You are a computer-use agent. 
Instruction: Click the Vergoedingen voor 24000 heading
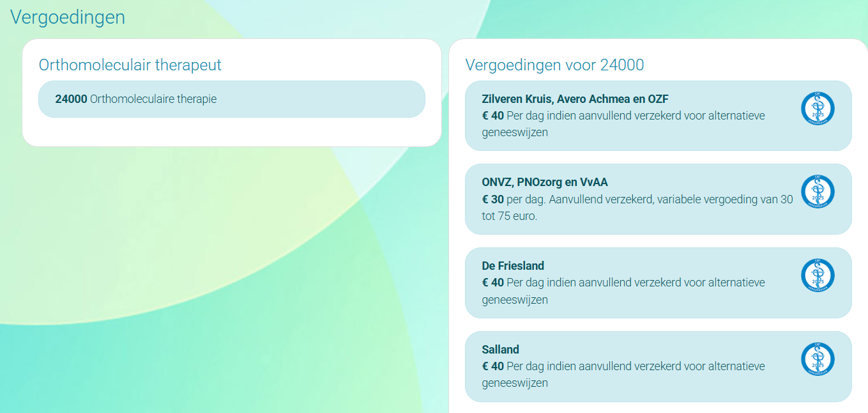tap(554, 65)
